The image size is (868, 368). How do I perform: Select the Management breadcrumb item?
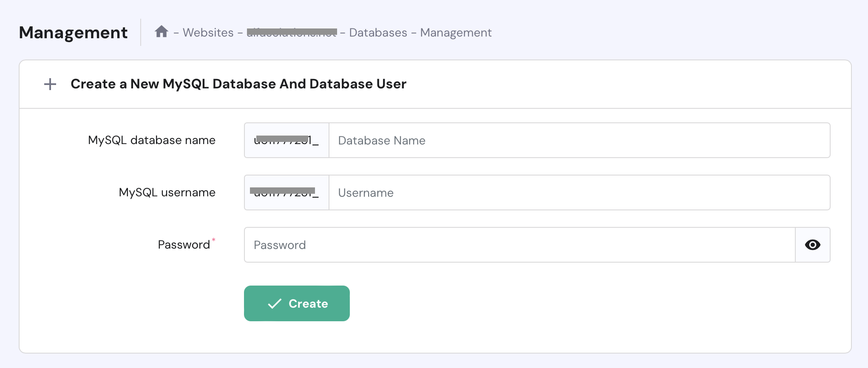click(456, 33)
